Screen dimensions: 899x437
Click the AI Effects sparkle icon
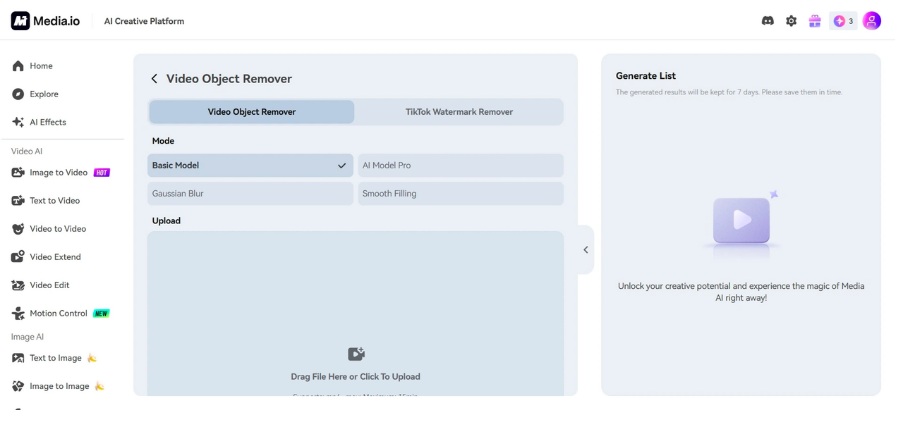(x=18, y=122)
